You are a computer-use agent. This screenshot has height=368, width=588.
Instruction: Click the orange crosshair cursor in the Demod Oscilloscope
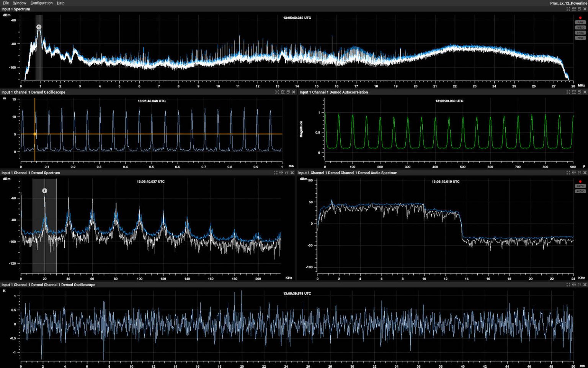tap(35, 134)
